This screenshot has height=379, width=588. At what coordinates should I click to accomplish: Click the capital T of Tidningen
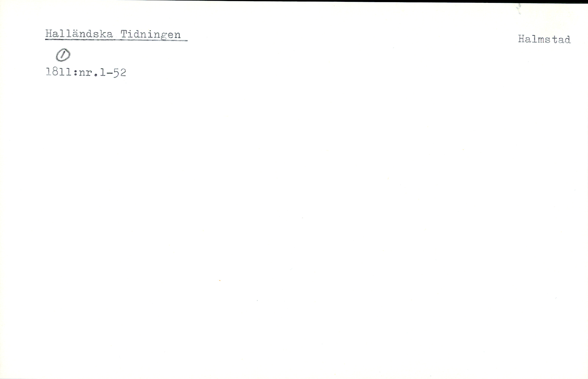(x=124, y=34)
